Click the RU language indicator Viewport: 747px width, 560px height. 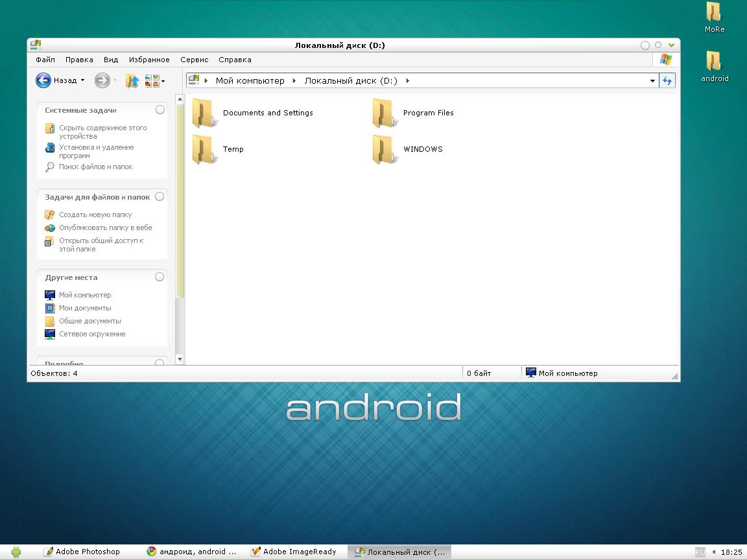click(700, 552)
